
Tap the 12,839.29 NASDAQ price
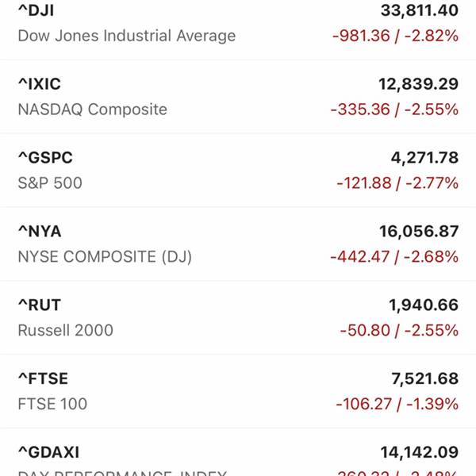point(418,84)
